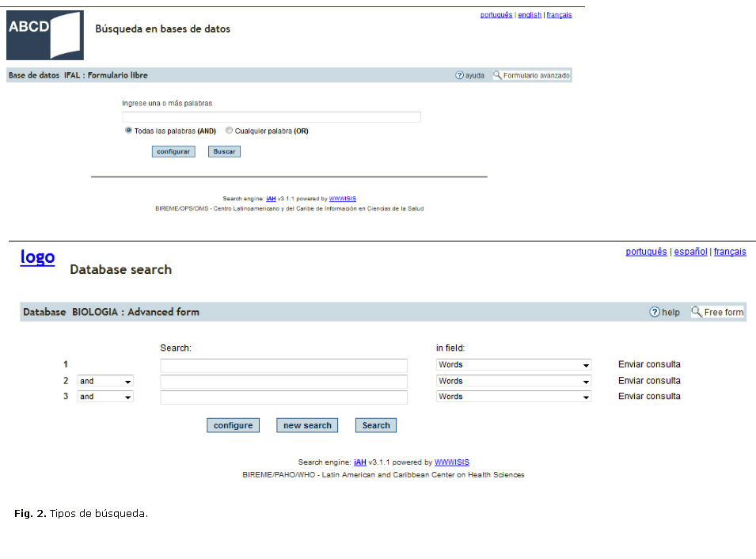Screen dimensions: 756x559
Task: Switch language to português in top panel
Action: (x=496, y=15)
